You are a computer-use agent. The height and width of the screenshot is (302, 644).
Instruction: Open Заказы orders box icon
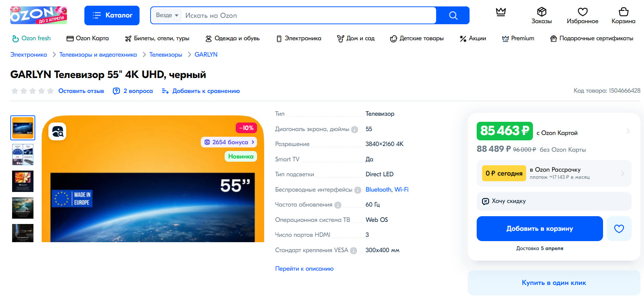pyautogui.click(x=541, y=16)
